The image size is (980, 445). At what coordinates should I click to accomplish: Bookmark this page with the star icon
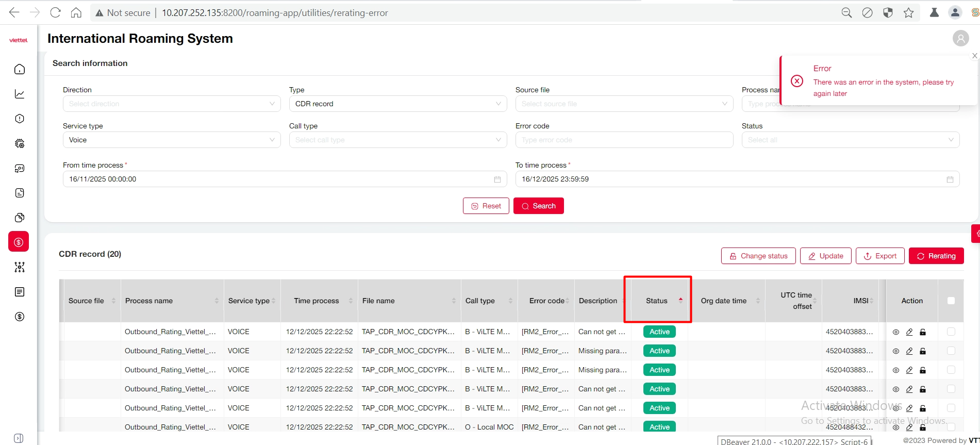point(908,12)
